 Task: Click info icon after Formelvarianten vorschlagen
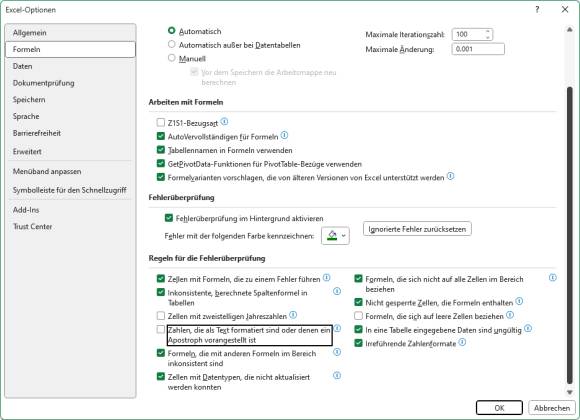pyautogui.click(x=450, y=176)
